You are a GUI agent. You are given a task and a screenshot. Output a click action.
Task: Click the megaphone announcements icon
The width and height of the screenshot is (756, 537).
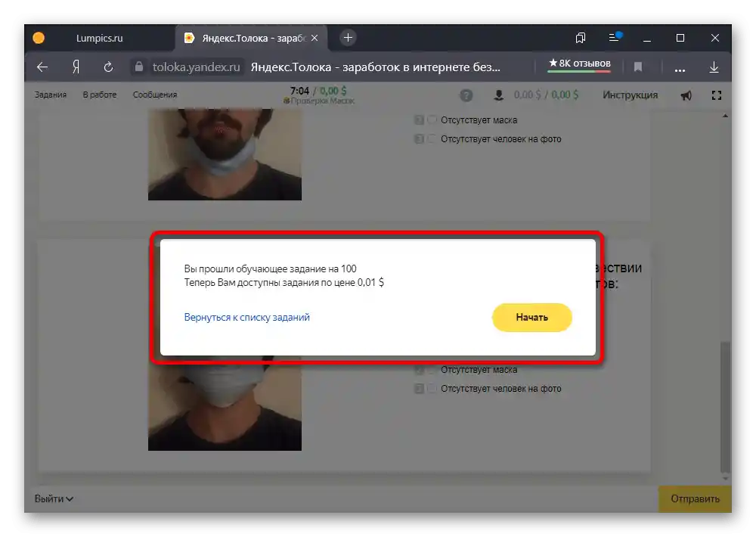pyautogui.click(x=686, y=95)
